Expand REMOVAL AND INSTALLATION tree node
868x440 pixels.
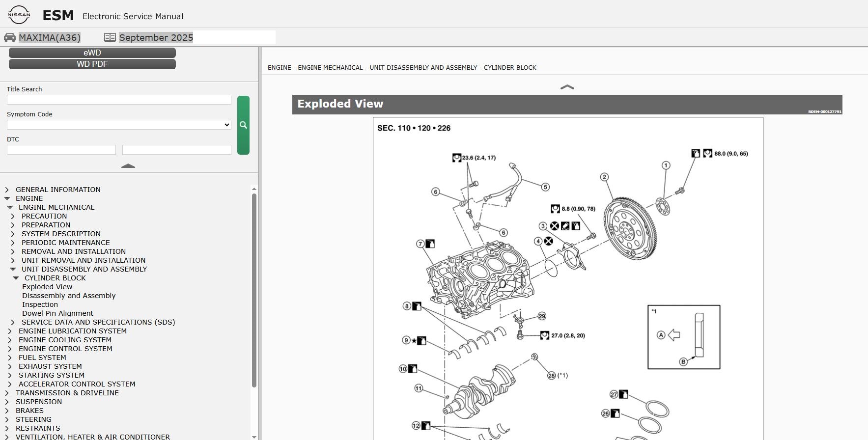point(13,251)
